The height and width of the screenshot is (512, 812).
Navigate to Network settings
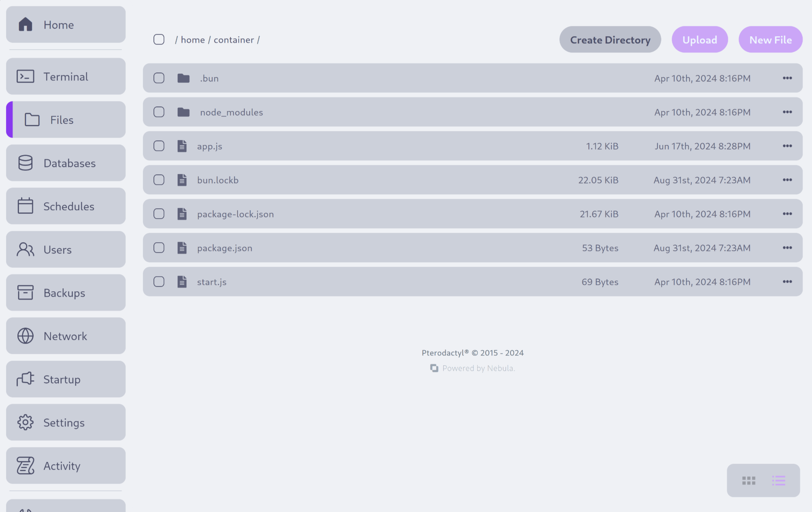[66, 335]
